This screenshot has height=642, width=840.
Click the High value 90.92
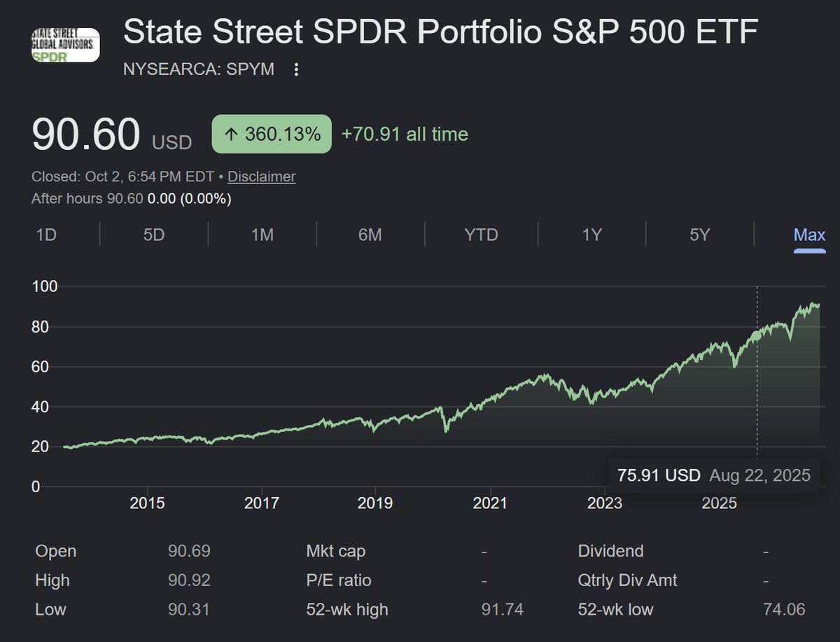[189, 580]
